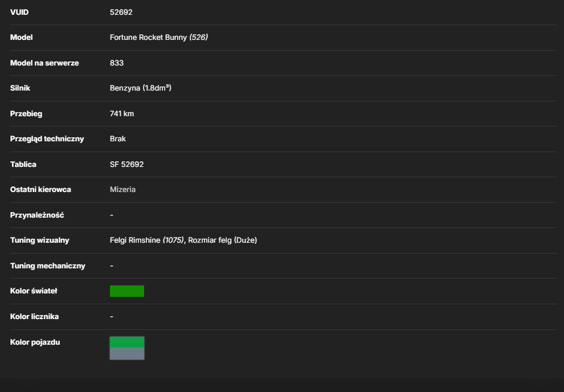Click the VUID value 52692

(x=121, y=12)
